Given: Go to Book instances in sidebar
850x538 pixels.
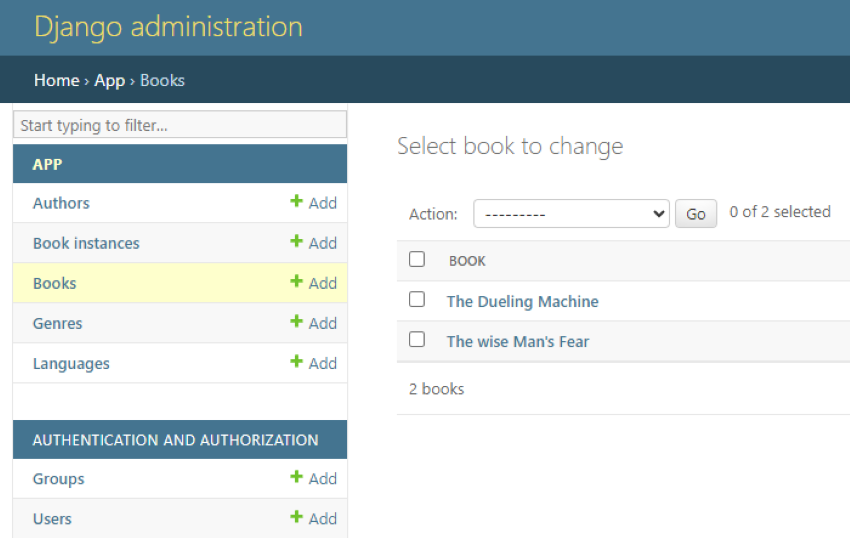Looking at the screenshot, I should tap(86, 243).
